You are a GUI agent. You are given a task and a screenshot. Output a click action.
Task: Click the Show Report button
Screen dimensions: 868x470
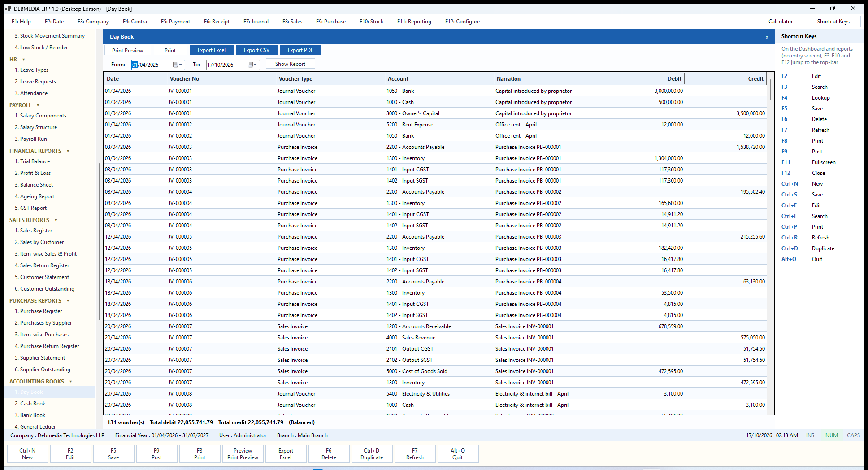coord(290,64)
